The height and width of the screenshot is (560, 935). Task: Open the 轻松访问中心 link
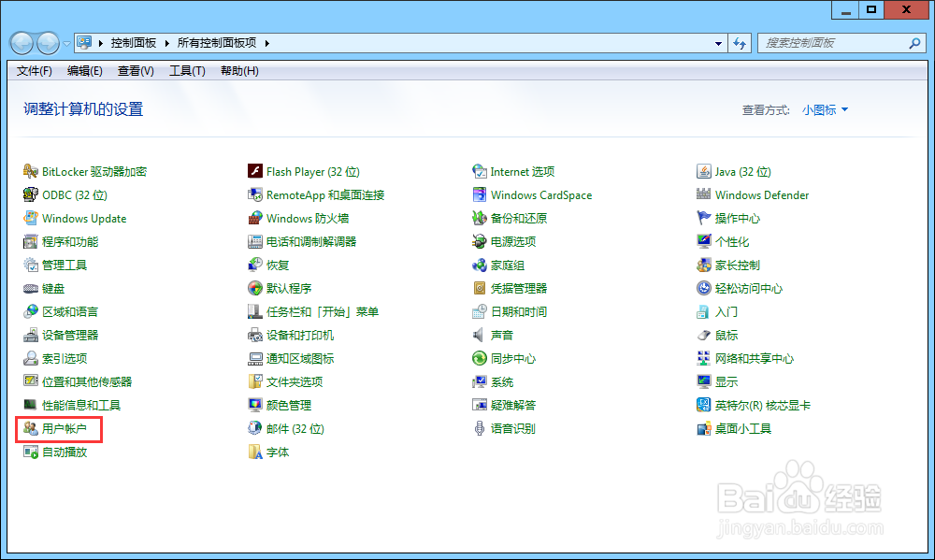click(x=749, y=289)
